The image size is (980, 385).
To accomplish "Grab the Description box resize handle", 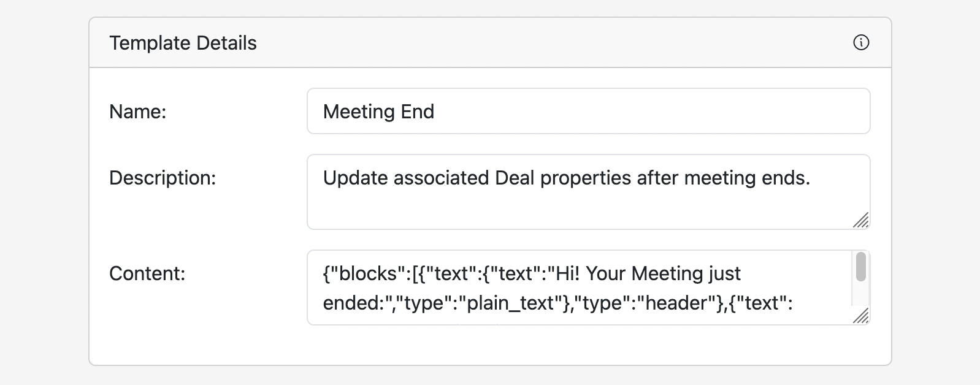I will coord(861,220).
